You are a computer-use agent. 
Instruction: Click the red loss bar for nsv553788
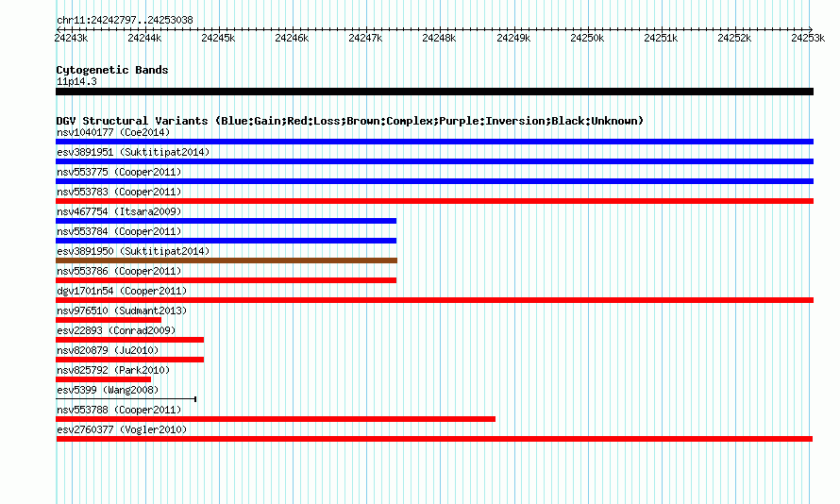(276, 419)
